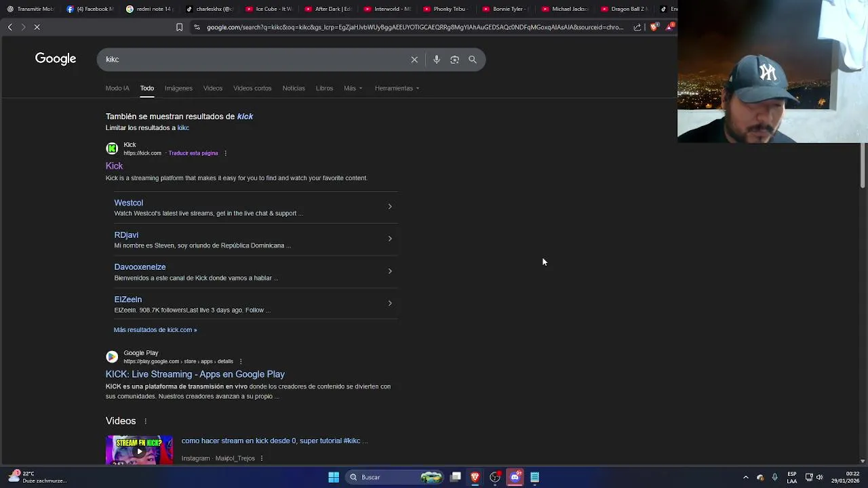
Task: Switch to the Dragon Ball Z browser tab
Action: (x=625, y=9)
